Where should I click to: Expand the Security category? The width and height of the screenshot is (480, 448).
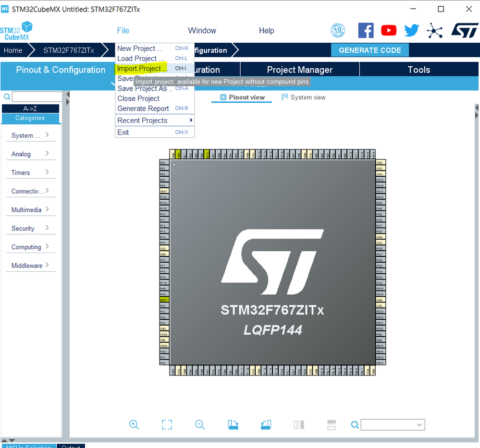31,228
